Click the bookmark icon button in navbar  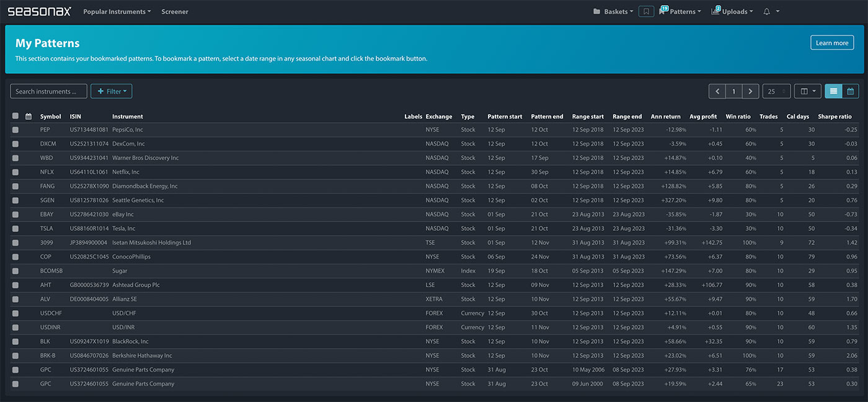pyautogui.click(x=646, y=11)
